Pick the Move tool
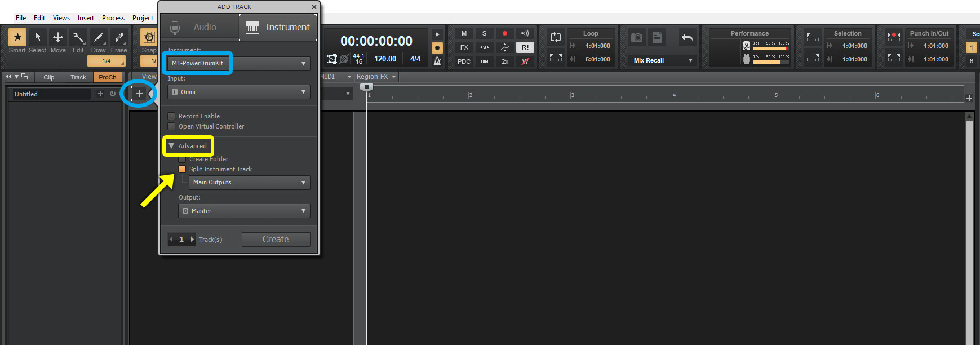The height and width of the screenshot is (345, 980). pos(58,37)
